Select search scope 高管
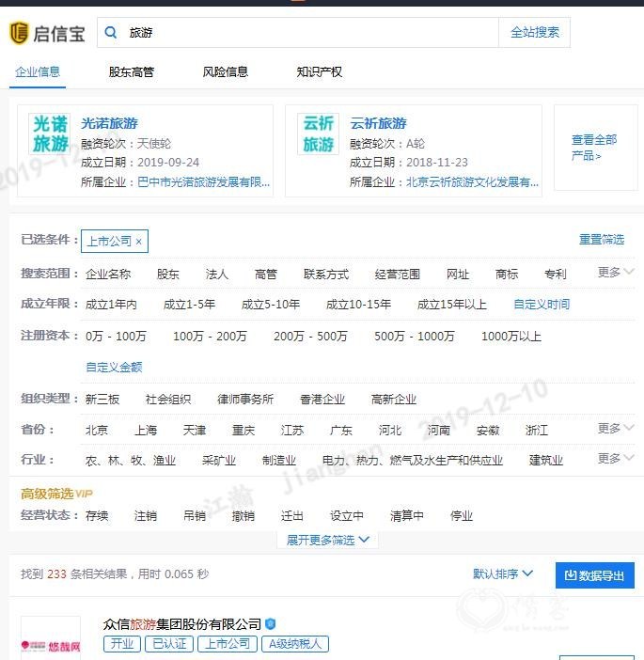Image resolution: width=644 pixels, height=660 pixels. pos(266,274)
